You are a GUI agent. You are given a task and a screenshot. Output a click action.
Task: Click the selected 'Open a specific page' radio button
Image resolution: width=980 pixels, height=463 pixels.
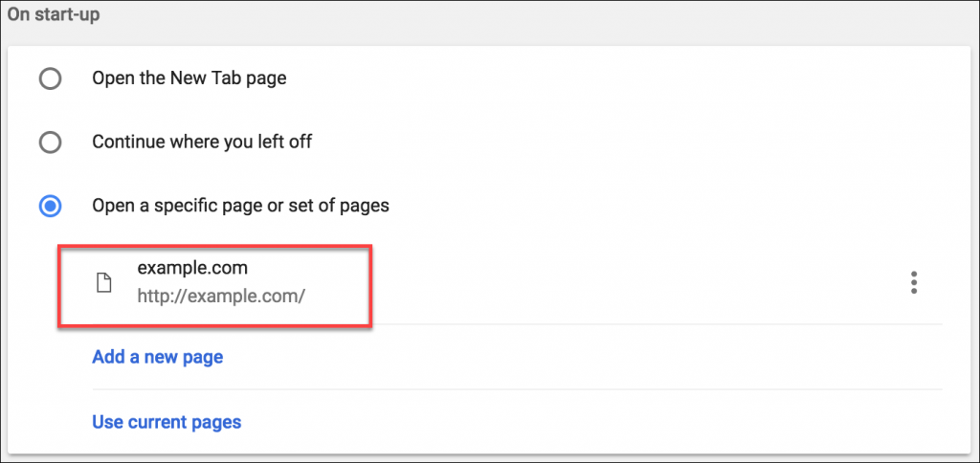[x=50, y=206]
